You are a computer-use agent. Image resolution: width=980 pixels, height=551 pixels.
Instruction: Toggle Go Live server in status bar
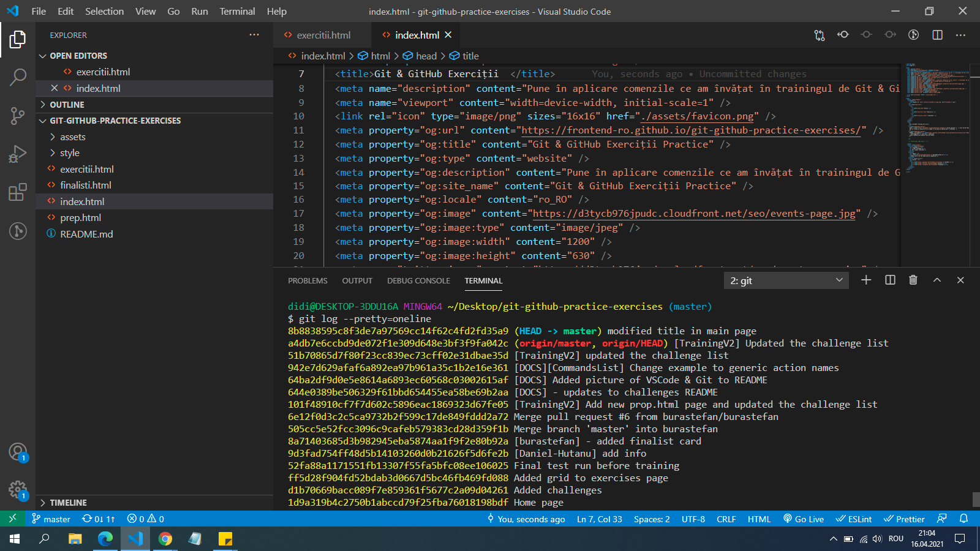pyautogui.click(x=804, y=519)
